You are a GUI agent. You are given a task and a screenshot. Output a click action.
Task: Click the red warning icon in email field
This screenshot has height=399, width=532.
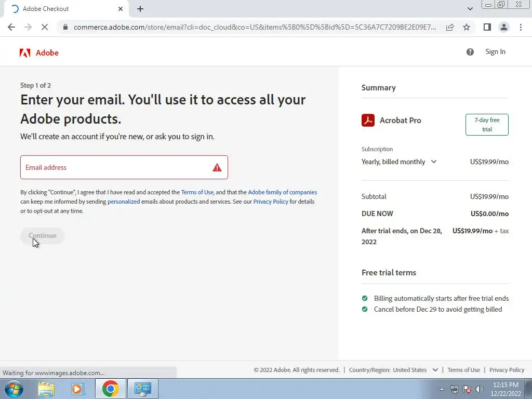[217, 167]
